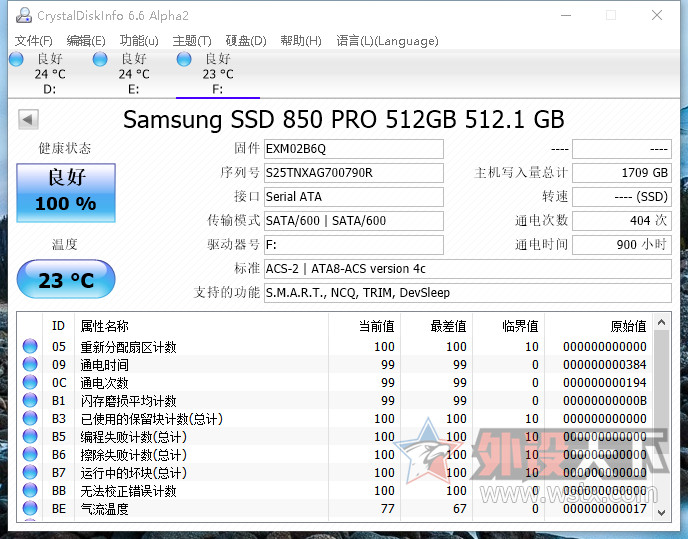The width and height of the screenshot is (688, 539).
Task: Select the 擦除失败计数(总计) row
Action: [x=335, y=454]
